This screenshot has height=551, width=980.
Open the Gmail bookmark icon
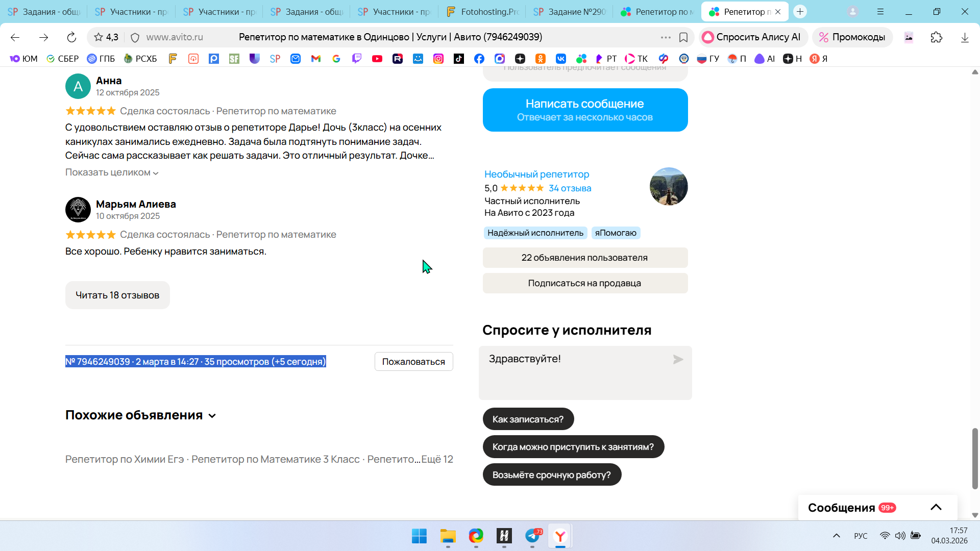point(316,59)
